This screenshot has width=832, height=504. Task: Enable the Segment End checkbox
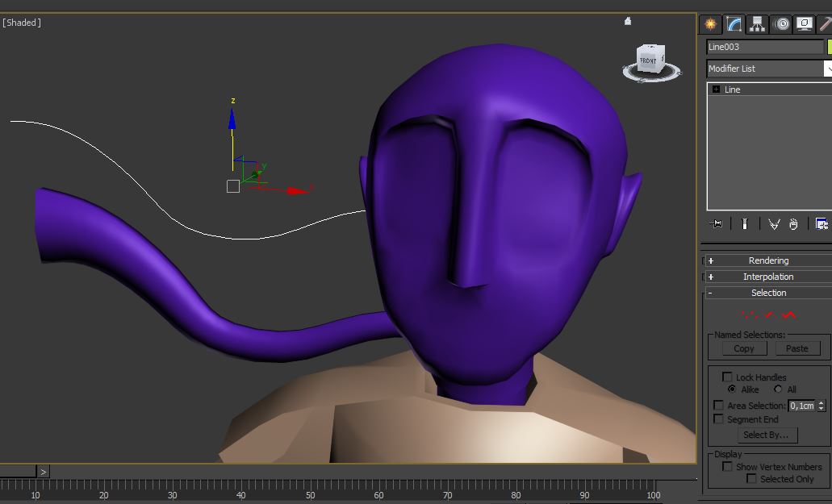pos(719,419)
